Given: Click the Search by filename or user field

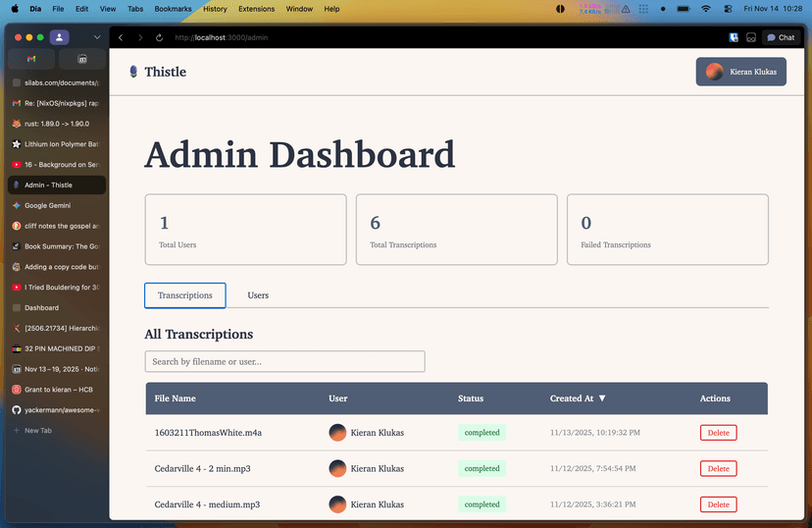Looking at the screenshot, I should pyautogui.click(x=284, y=361).
